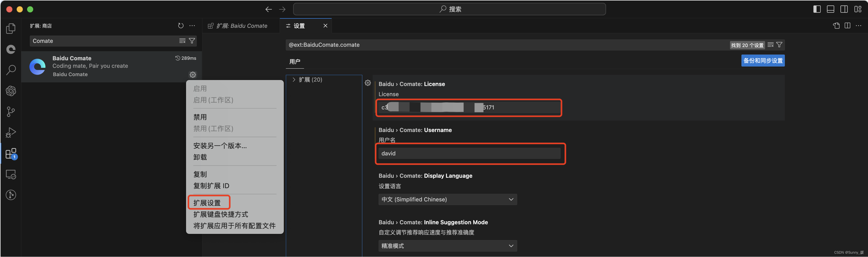Choose 复制 in the context menu
This screenshot has height=257, width=868.
[200, 174]
